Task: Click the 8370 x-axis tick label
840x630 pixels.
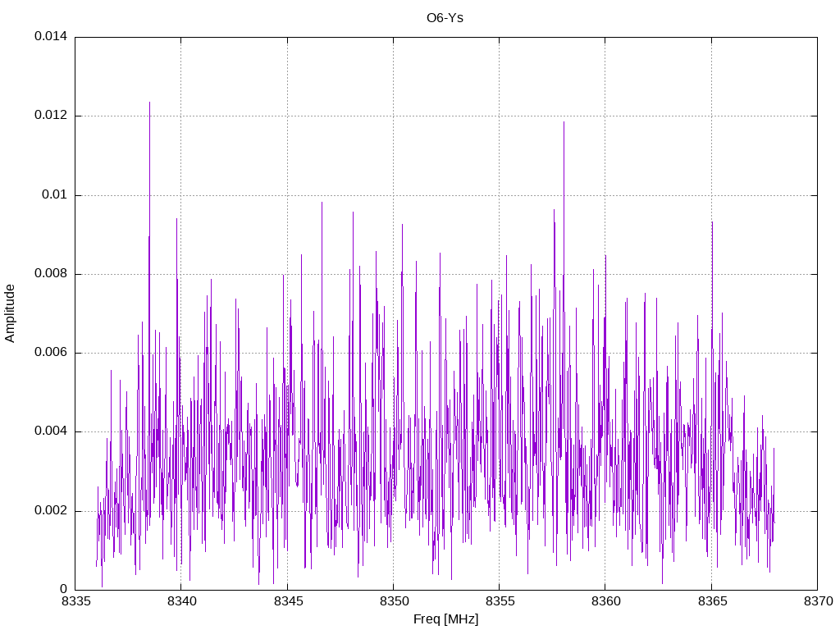Action: tap(818, 601)
